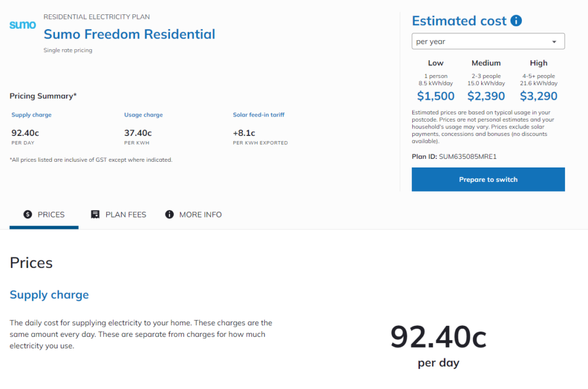This screenshot has height=389, width=588.
Task: Click the Estimated cost info icon
Action: pos(516,21)
